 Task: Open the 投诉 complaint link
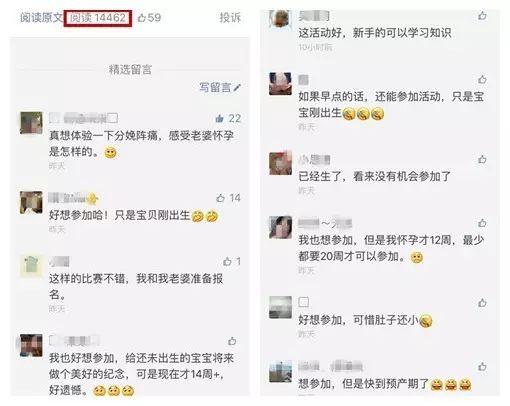pos(230,17)
